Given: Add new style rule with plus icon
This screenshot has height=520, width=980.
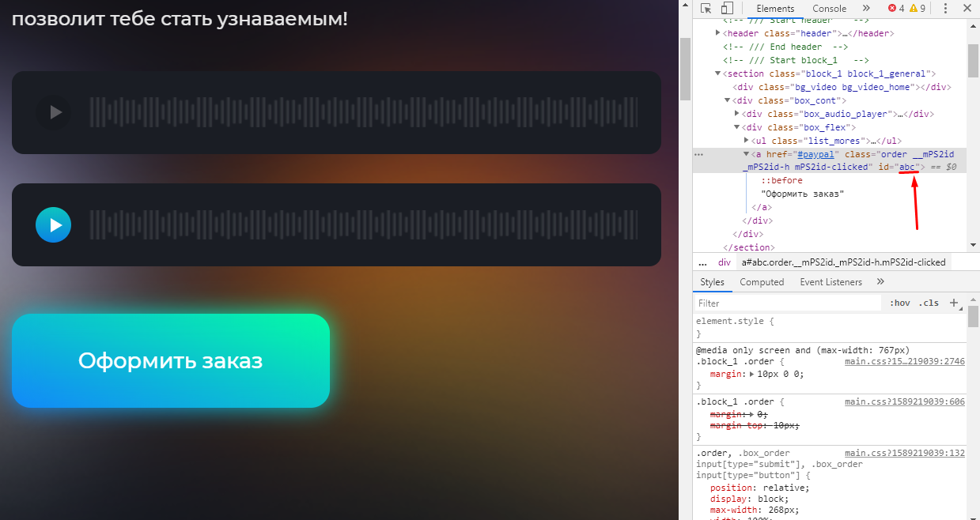Looking at the screenshot, I should tap(953, 303).
